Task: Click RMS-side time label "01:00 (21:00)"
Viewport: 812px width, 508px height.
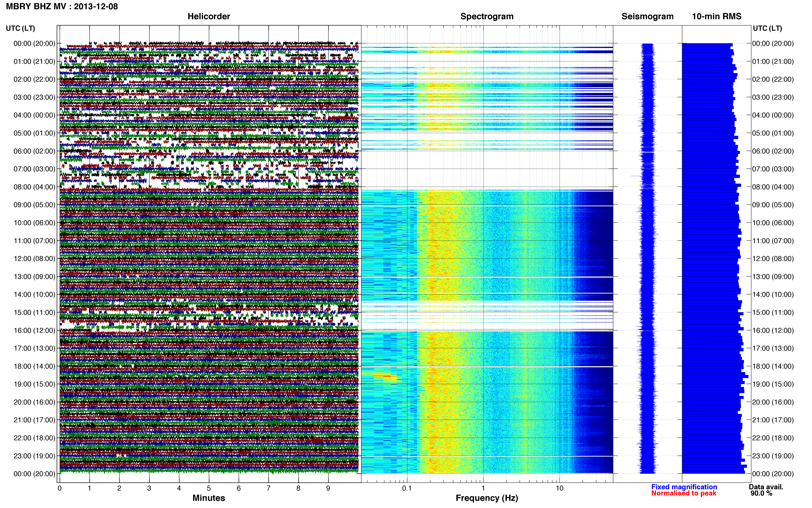Action: point(773,62)
